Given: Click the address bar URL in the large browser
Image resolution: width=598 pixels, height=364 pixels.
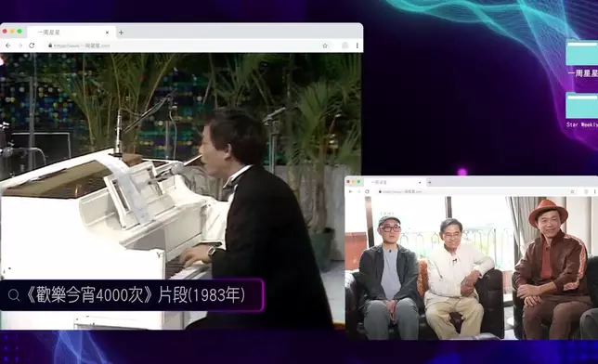Looking at the screenshot, I should tap(81, 45).
